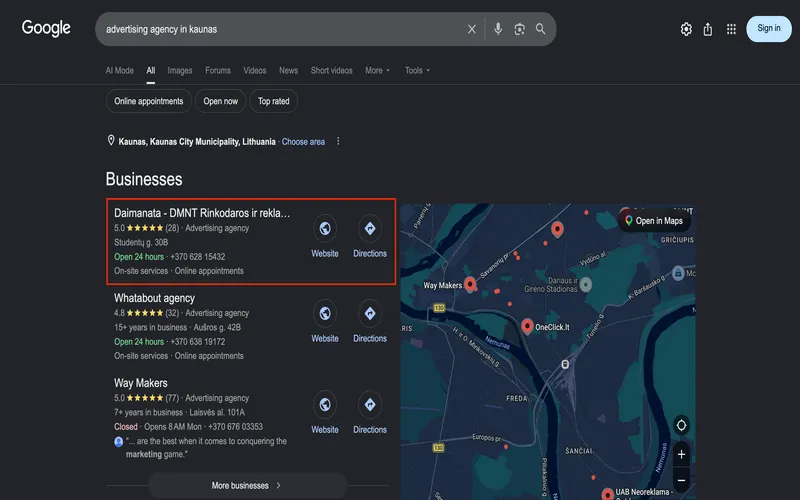The image size is (800, 500).
Task: Click the three-dot menu beside Choose area
Action: [x=338, y=141]
